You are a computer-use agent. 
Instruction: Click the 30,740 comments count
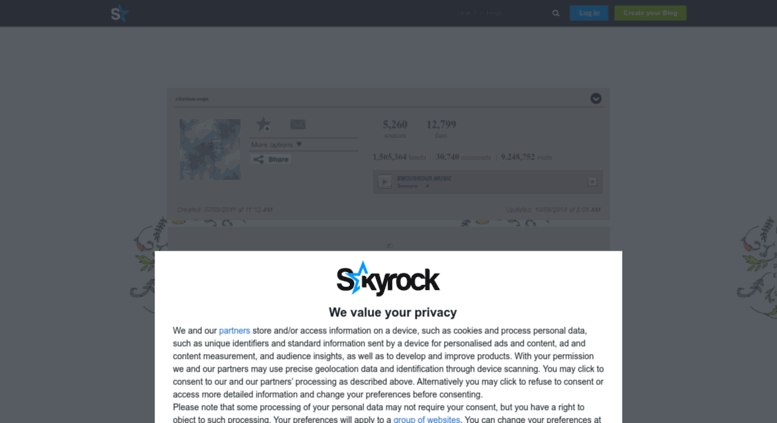463,157
